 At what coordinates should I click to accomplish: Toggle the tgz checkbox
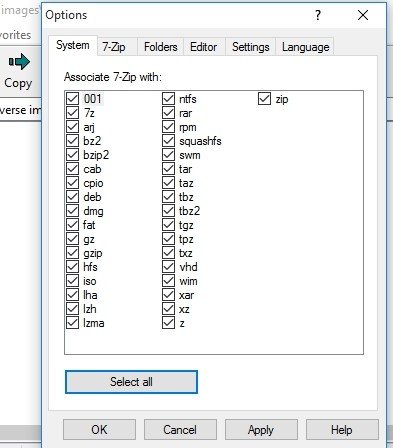[x=168, y=225]
